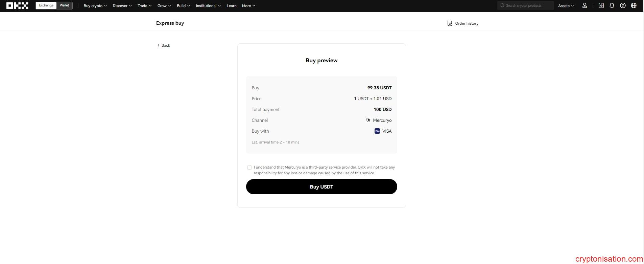Screen dimensions: 644x264
Task: Click the download app icon
Action: pyautogui.click(x=601, y=6)
